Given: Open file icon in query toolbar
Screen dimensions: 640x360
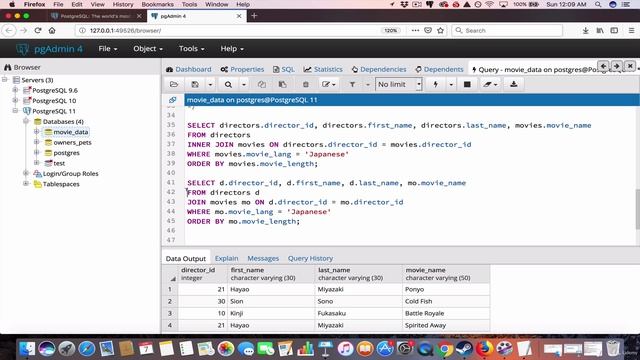Looking at the screenshot, I should tap(174, 84).
